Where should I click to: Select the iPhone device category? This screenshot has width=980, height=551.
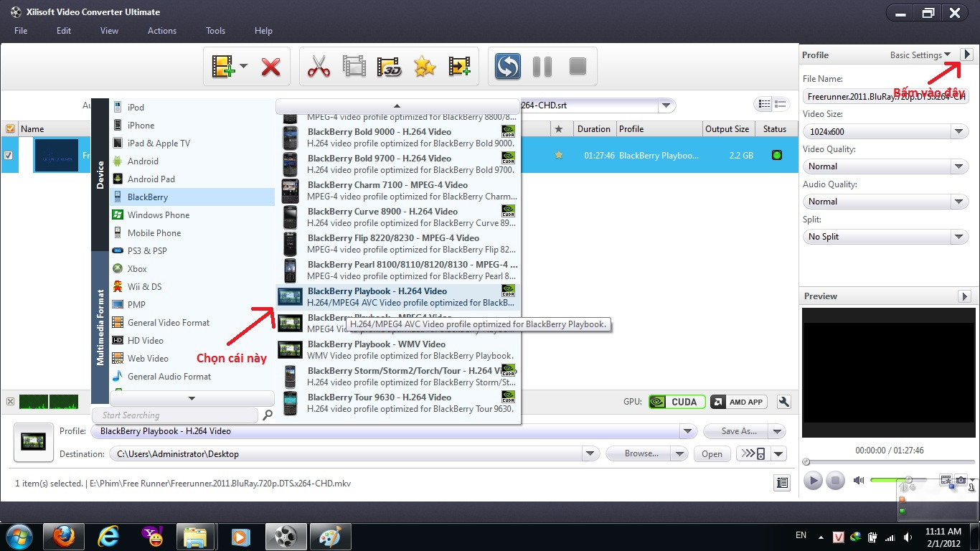192,126
